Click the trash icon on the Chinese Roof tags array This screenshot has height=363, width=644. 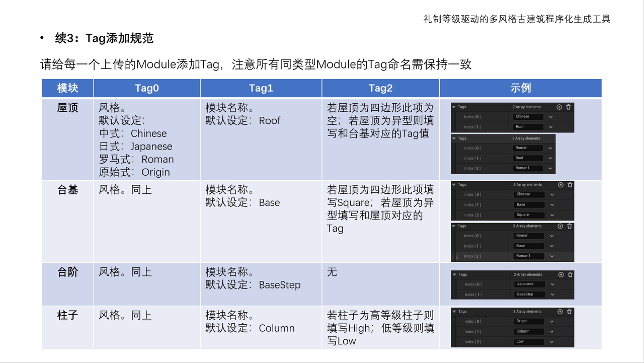[569, 107]
